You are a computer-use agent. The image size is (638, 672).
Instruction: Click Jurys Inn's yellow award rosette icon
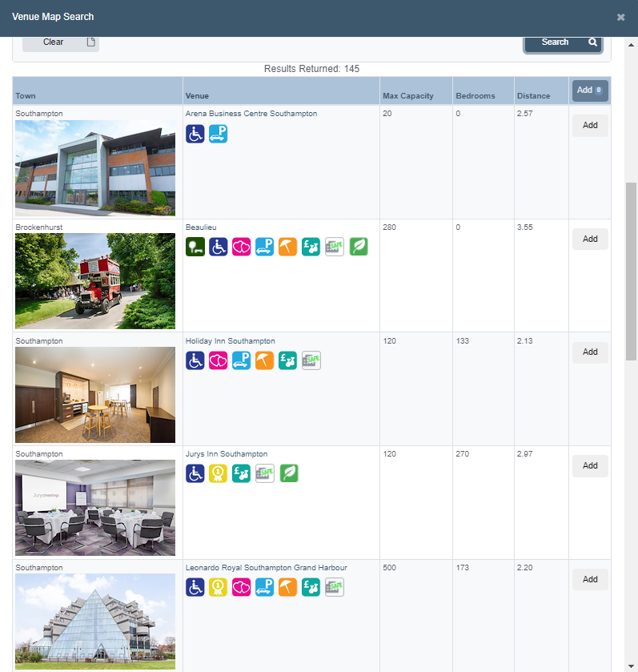point(218,473)
